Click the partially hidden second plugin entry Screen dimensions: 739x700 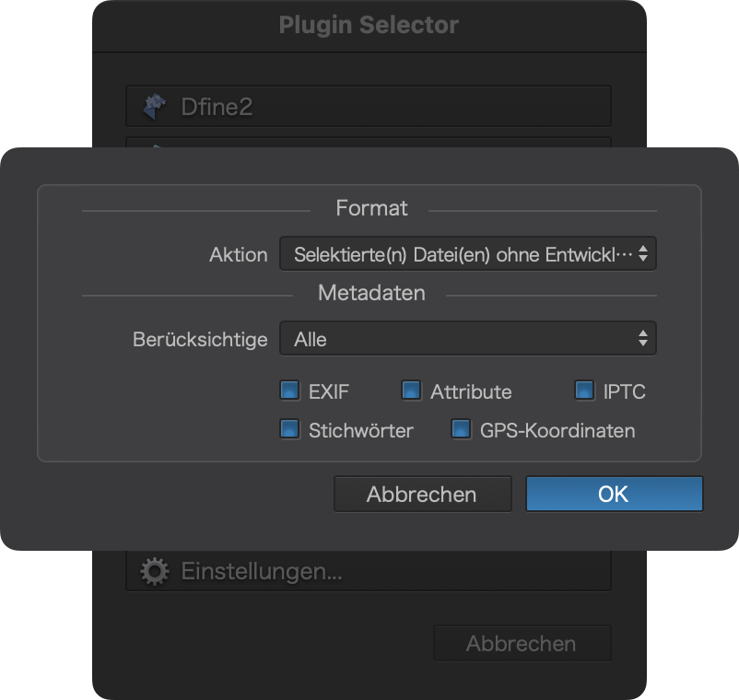click(x=369, y=142)
